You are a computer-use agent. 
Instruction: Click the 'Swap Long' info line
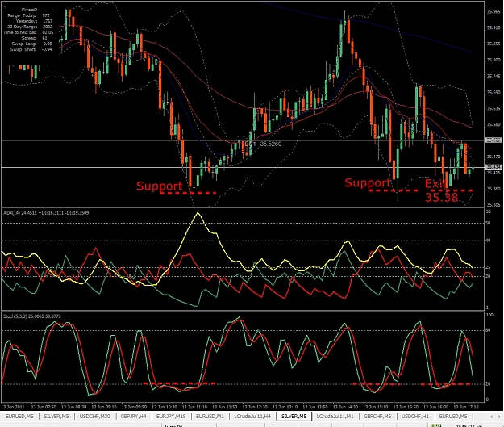(31, 44)
